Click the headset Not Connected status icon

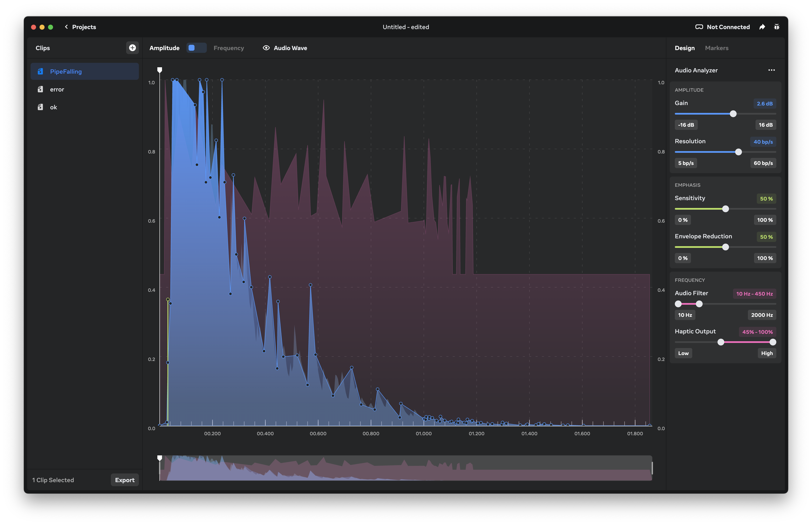699,27
